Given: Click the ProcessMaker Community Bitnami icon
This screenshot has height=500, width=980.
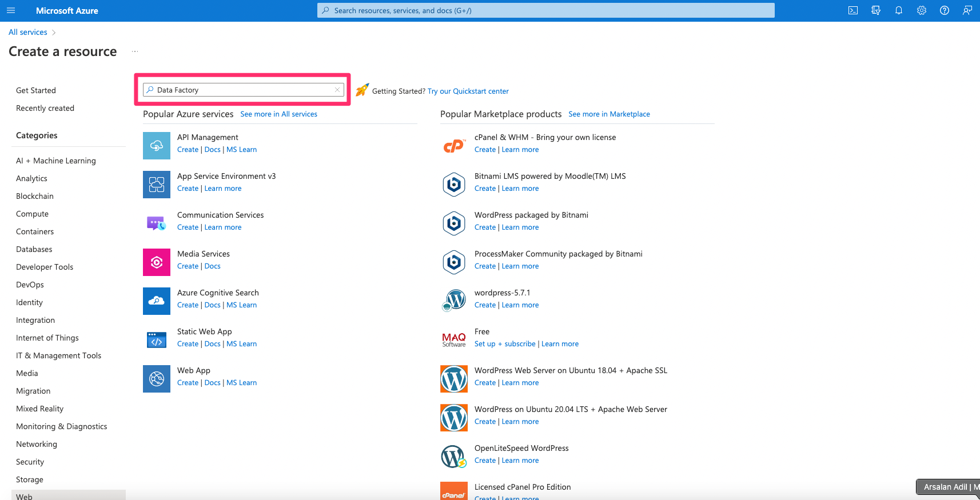Looking at the screenshot, I should click(454, 262).
